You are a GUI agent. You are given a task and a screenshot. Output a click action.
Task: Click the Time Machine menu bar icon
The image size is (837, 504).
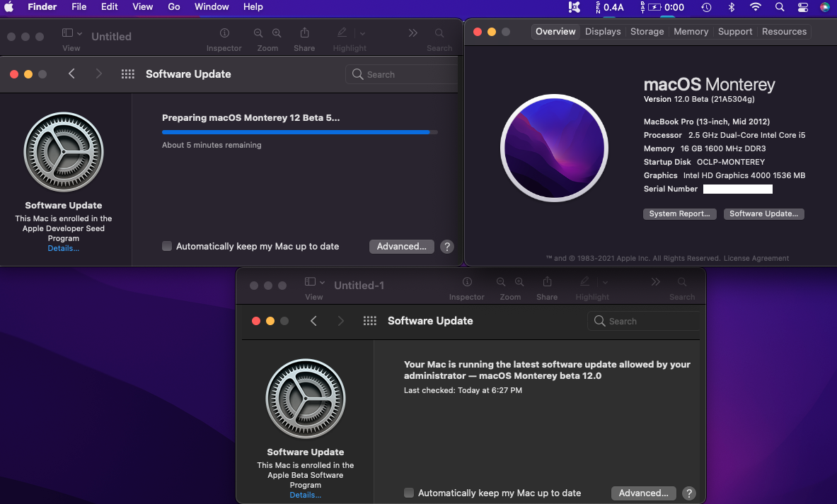click(706, 7)
